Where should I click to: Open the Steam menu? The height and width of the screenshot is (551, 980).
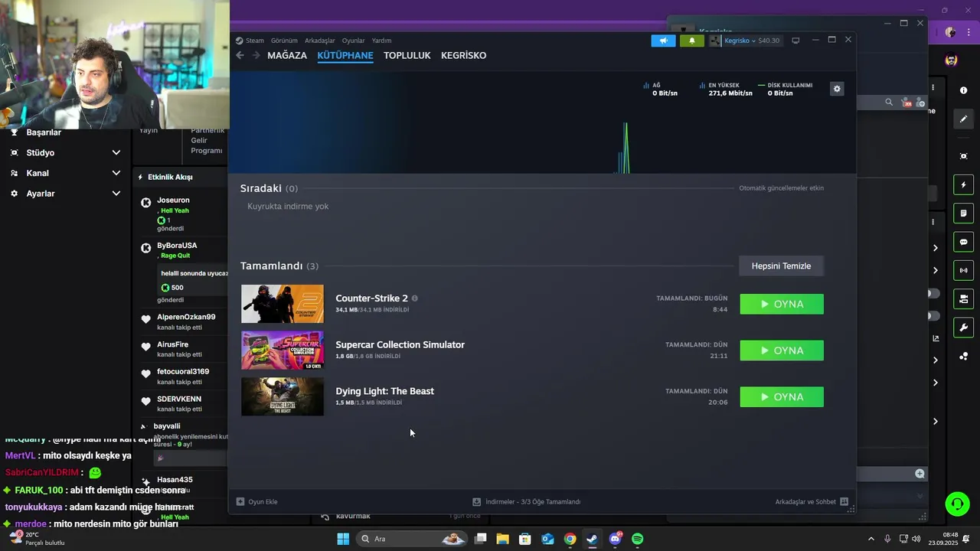tap(250, 41)
